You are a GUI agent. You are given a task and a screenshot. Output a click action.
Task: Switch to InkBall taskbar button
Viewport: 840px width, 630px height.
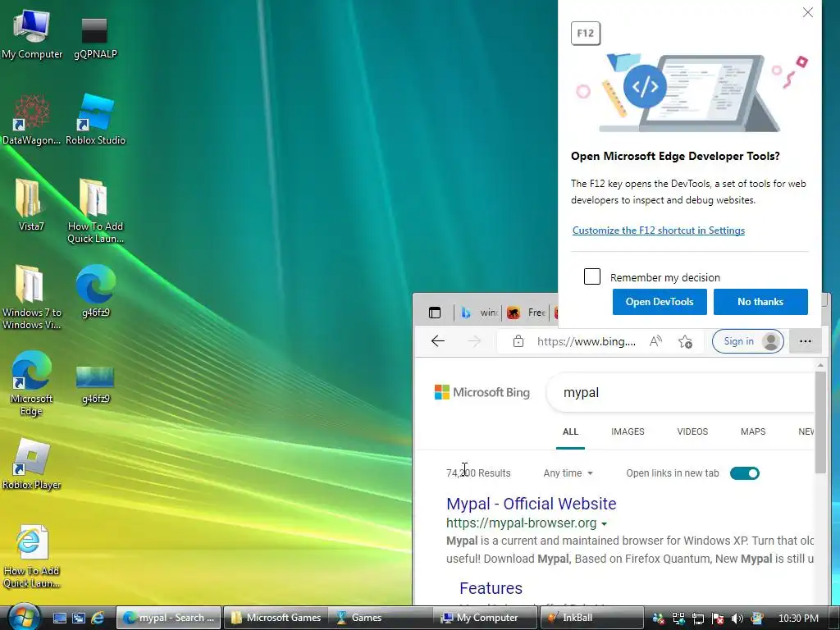click(x=591, y=618)
